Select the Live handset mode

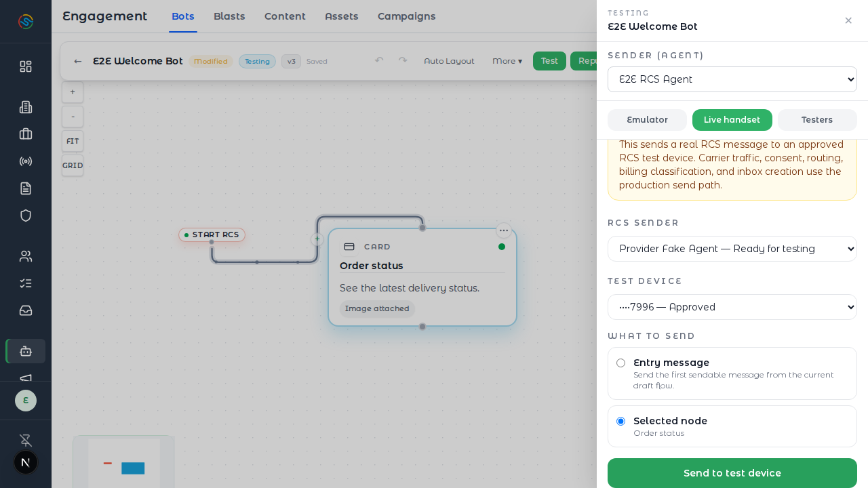coord(732,120)
